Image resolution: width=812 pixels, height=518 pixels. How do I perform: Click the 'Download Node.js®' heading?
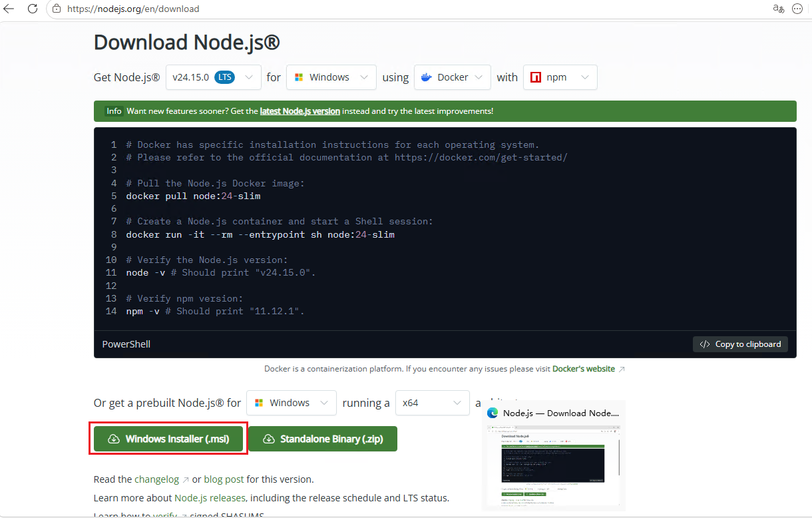coord(187,42)
